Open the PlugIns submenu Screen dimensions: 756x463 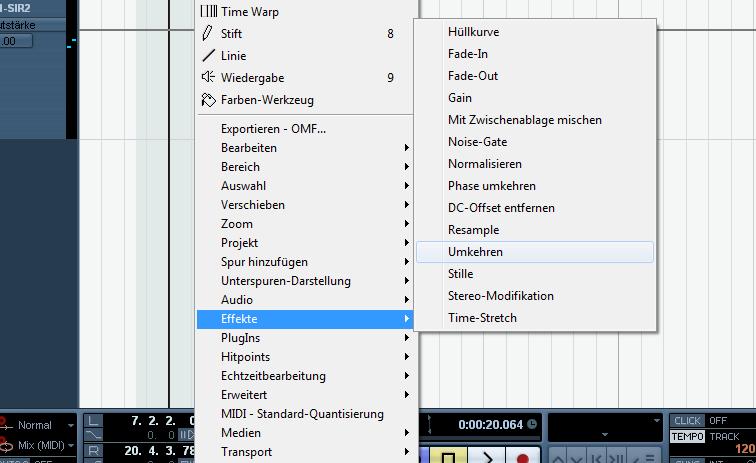307,338
